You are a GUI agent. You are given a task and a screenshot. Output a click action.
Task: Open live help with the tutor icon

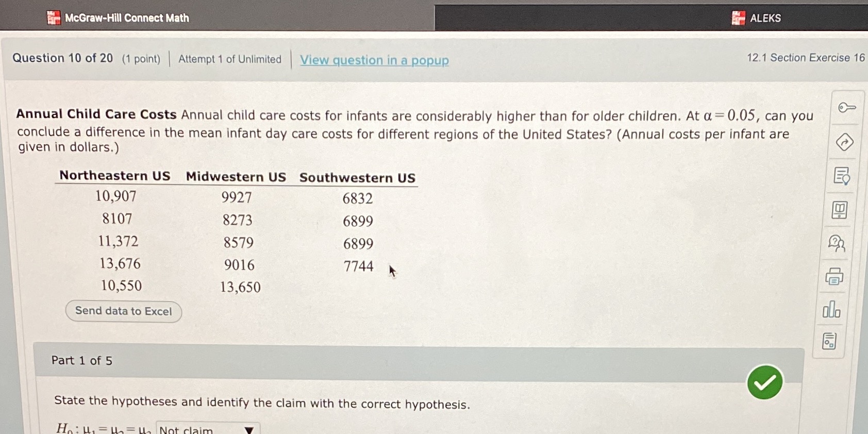[837, 243]
